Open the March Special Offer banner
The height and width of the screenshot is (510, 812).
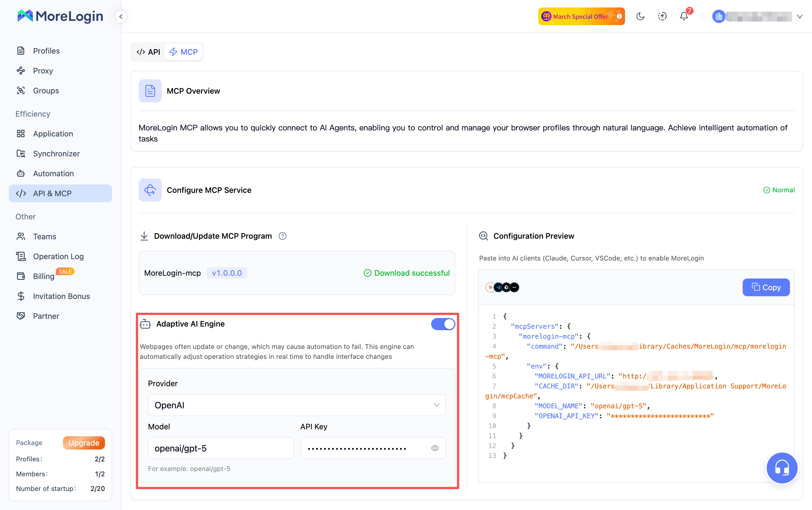pos(581,16)
